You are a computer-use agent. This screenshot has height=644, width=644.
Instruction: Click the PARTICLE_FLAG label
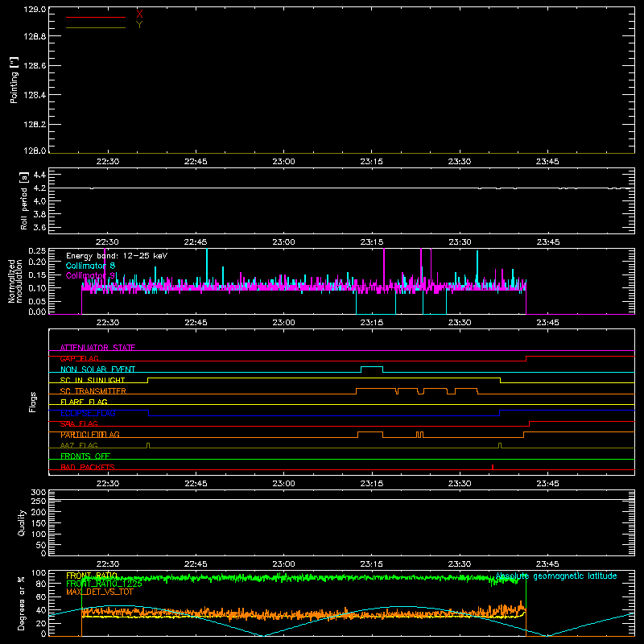point(90,435)
